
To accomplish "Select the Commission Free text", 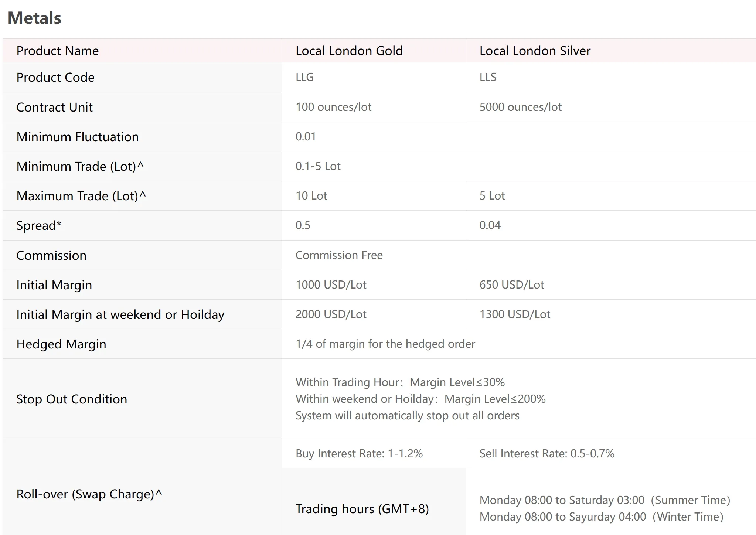I will [x=339, y=255].
